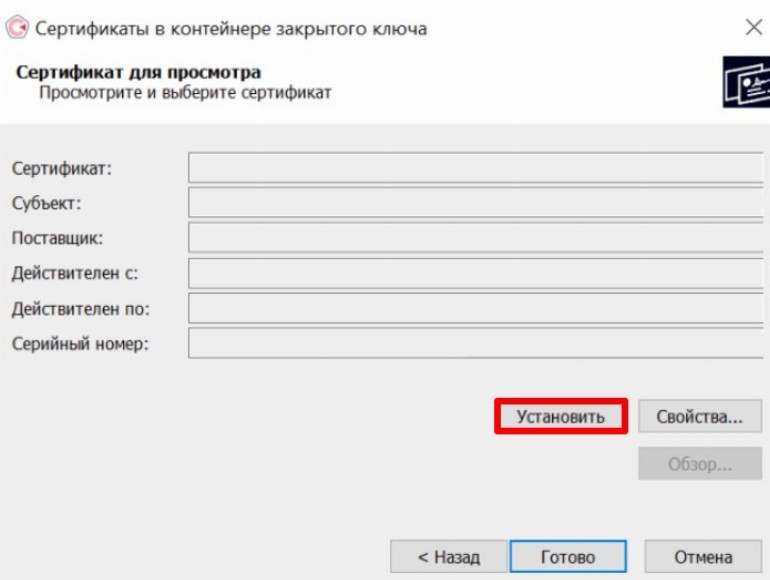
Task: Click the subtitle Просмотрите и выберите сертификат
Action: click(185, 93)
